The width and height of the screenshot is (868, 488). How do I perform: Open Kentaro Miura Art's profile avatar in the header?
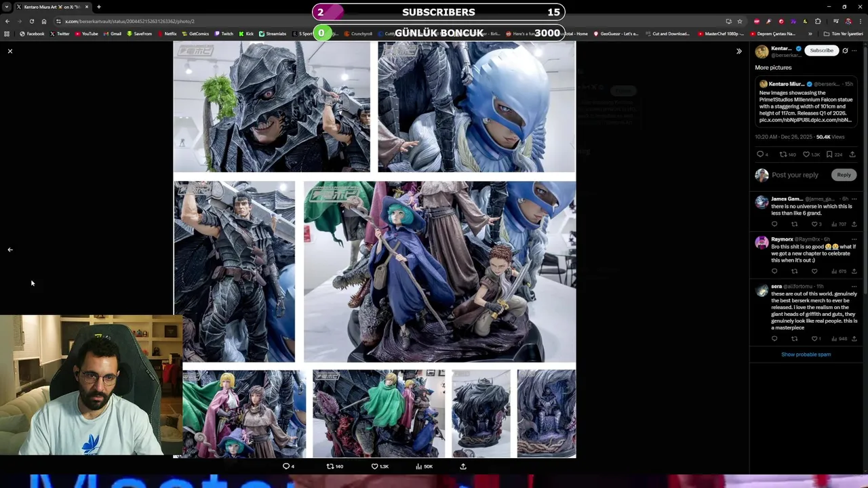762,52
